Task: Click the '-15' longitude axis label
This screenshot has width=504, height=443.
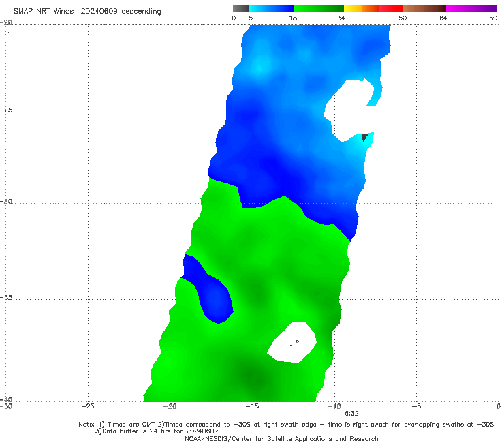Action: coord(252,406)
